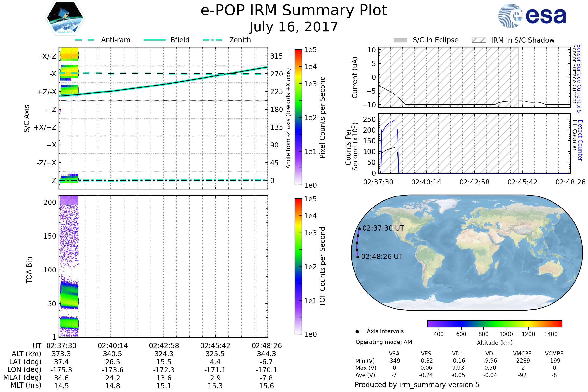Image resolution: width=588 pixels, height=392 pixels.
Task: Click the Zenith dash-dot legend line
Action: click(213, 40)
